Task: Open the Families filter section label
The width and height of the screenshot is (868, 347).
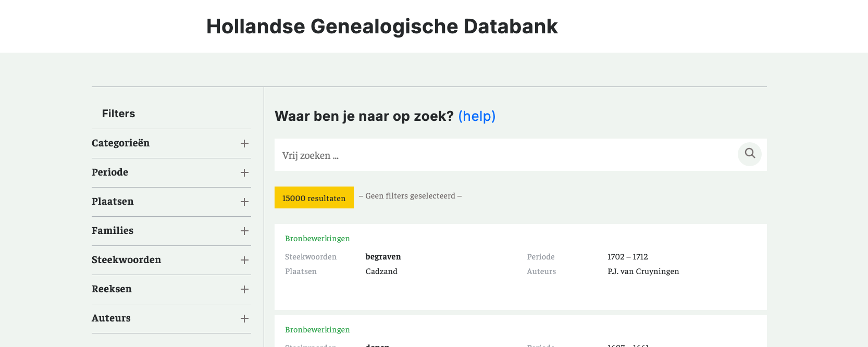Action: tap(113, 231)
